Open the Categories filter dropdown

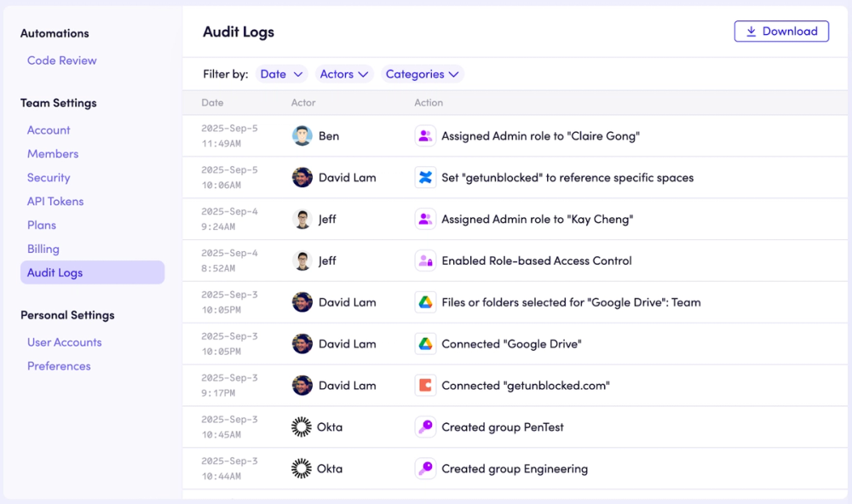click(x=423, y=74)
